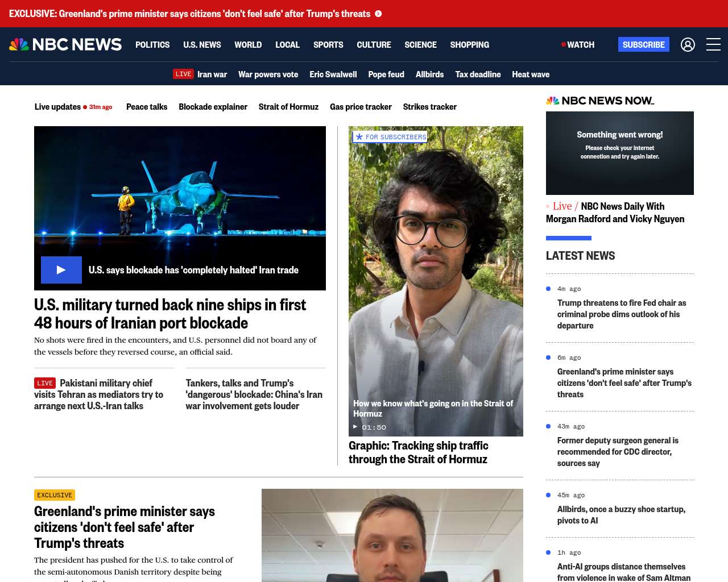Viewport: 728px width, 582px height.
Task: Open Greenland story in Latest News list
Action: coord(624,383)
